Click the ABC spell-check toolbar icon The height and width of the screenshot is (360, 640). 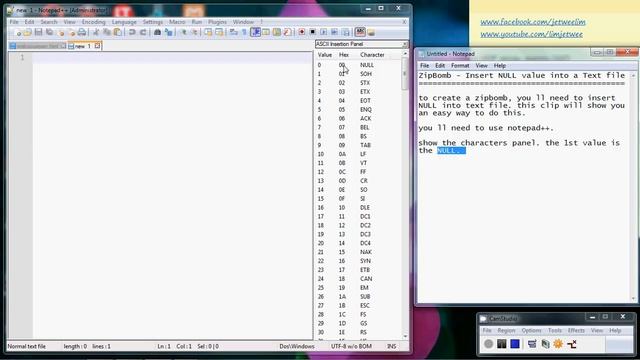(x=360, y=32)
